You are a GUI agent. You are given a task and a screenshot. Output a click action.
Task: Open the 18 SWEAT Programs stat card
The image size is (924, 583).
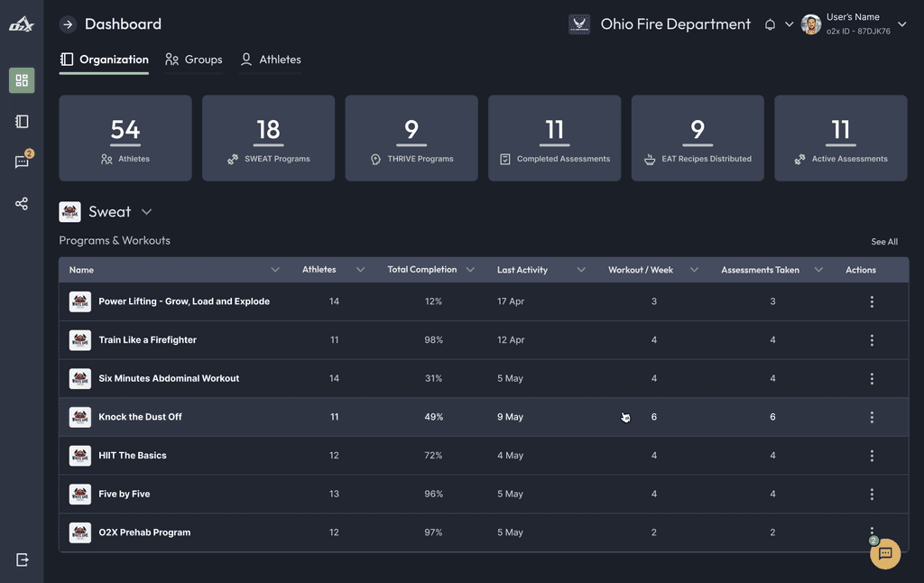pos(269,138)
